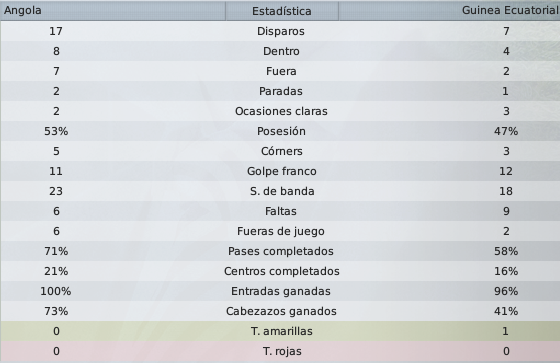Select the Disparos statistic row

pyautogui.click(x=280, y=31)
